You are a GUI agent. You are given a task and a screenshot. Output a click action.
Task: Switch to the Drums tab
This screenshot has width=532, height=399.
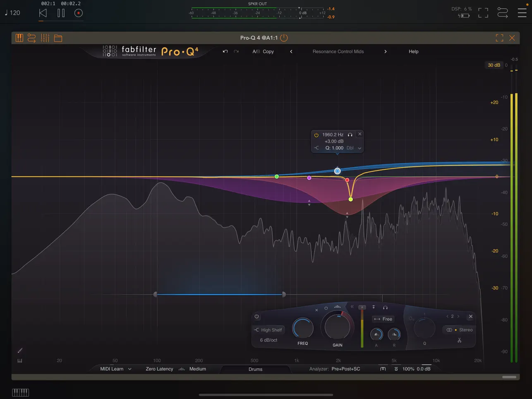pyautogui.click(x=255, y=369)
